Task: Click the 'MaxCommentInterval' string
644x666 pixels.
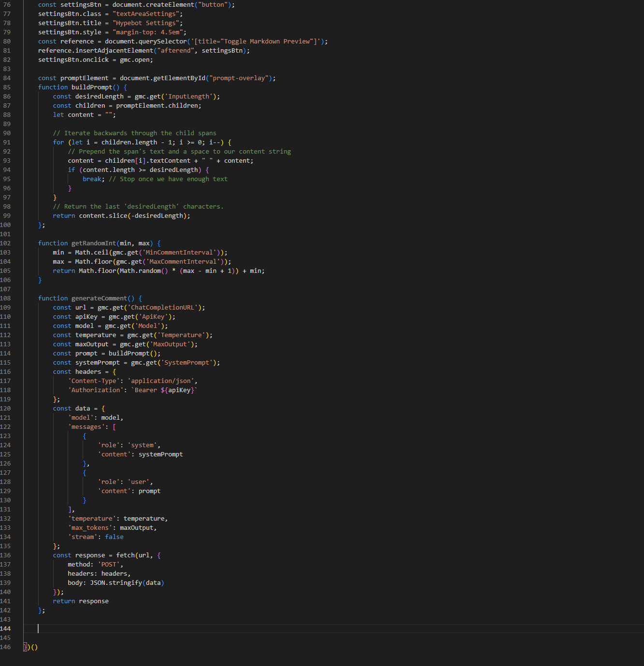Action: pyautogui.click(x=183, y=262)
